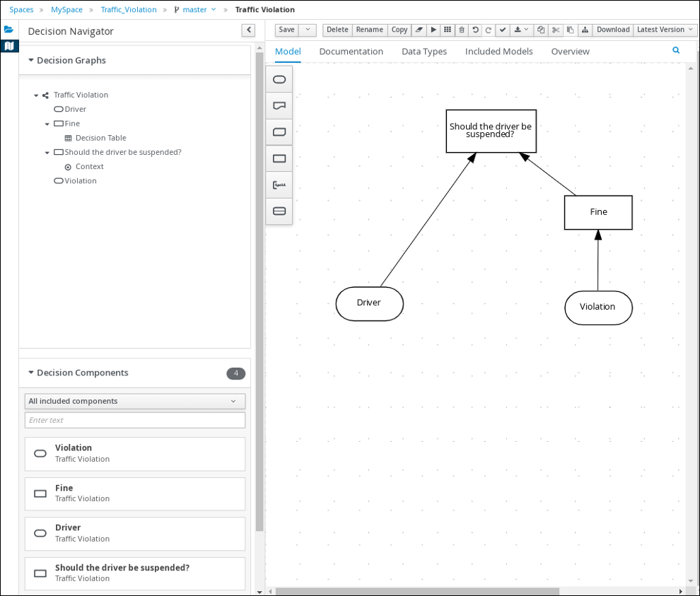Collapse the Fine tree node
This screenshot has height=596, width=700.
coord(47,124)
